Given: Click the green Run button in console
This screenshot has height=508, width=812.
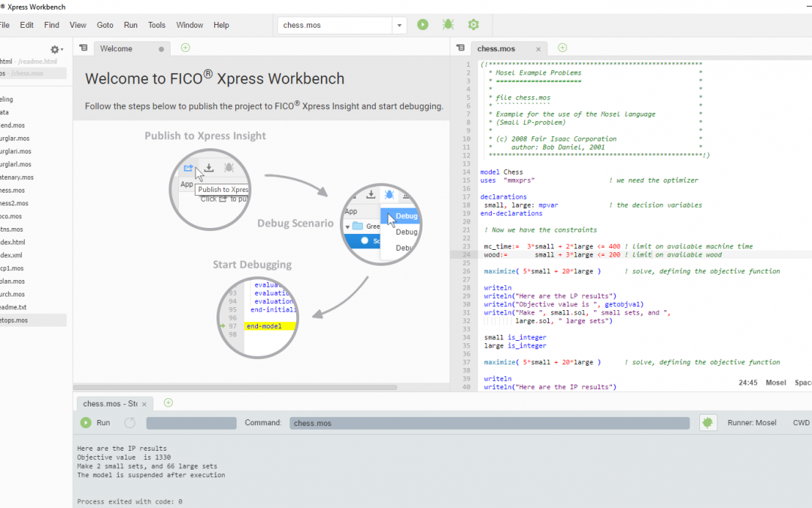Looking at the screenshot, I should (95, 423).
